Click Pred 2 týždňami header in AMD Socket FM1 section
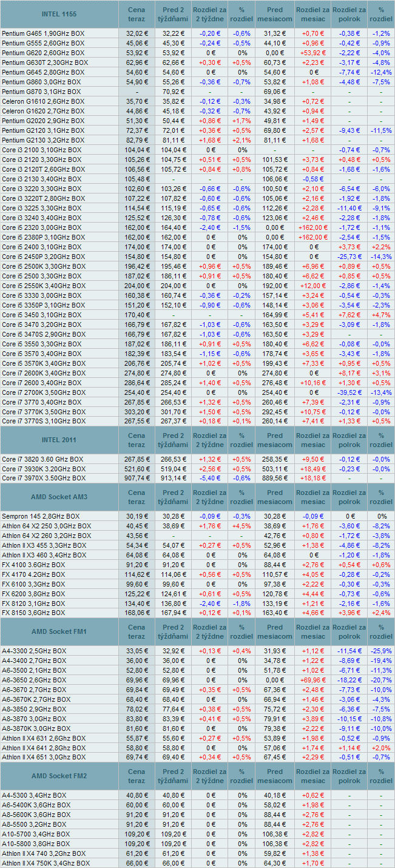This screenshot has width=395, height=868. [x=173, y=631]
